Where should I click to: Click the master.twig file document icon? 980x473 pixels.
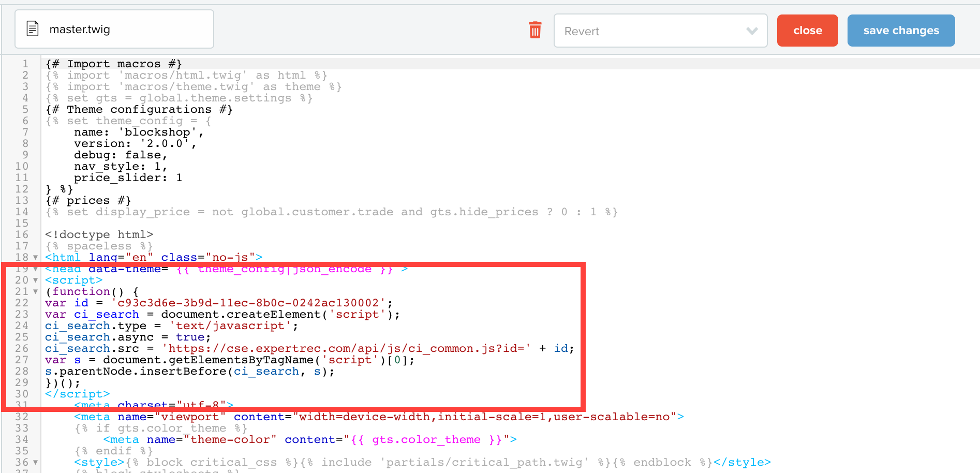click(33, 28)
